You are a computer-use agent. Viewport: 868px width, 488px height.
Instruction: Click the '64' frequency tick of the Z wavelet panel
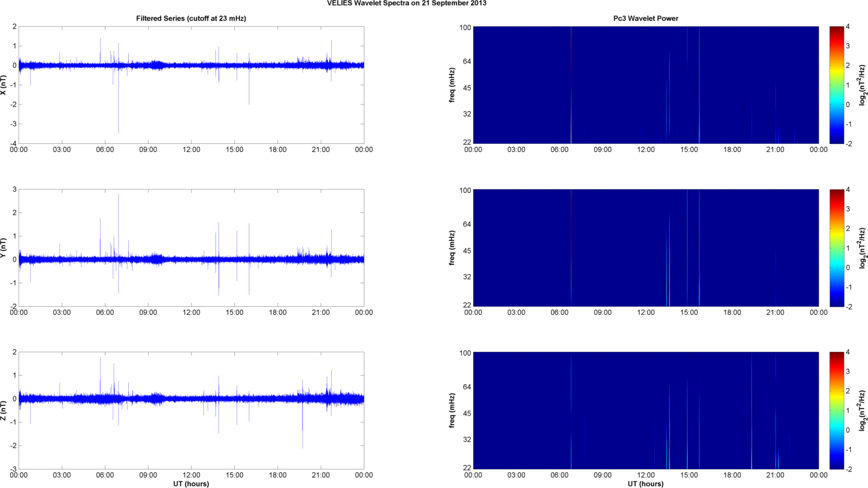pyautogui.click(x=467, y=387)
